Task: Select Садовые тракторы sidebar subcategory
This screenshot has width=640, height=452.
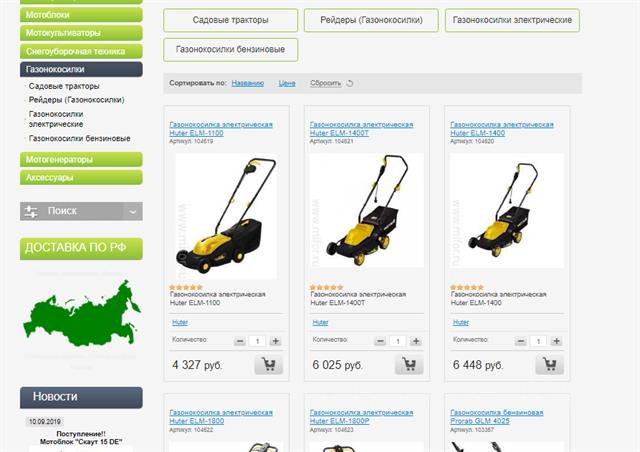Action: [64, 86]
